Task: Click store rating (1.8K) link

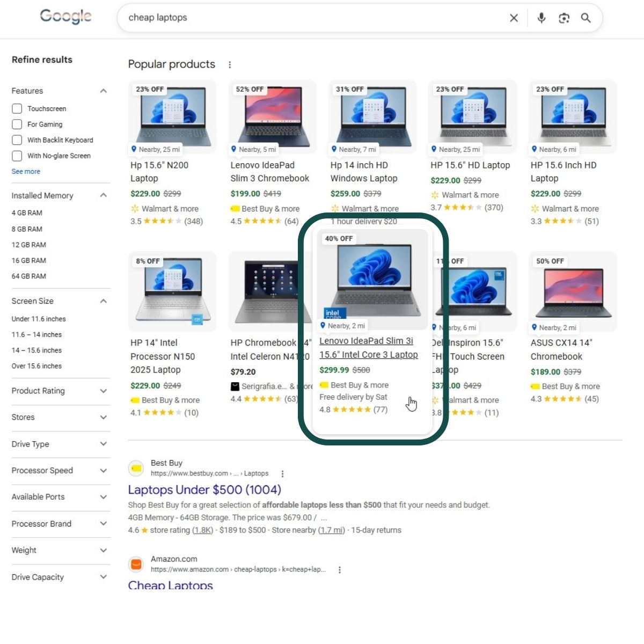Action: tap(203, 530)
